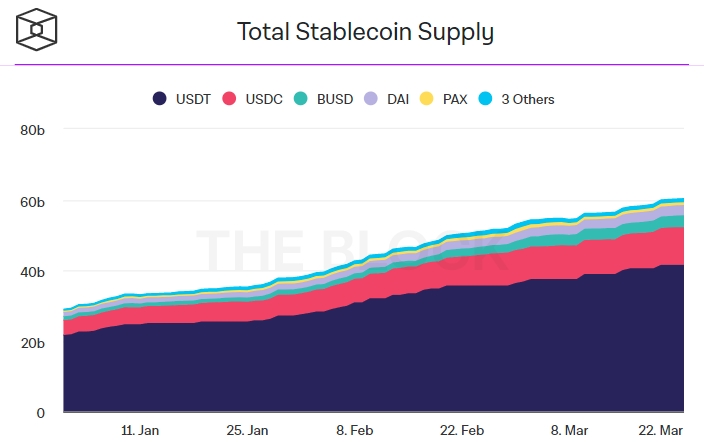This screenshot has width=704, height=442.
Task: Click the red USDC band near 22. Mar
Action: tap(660, 245)
